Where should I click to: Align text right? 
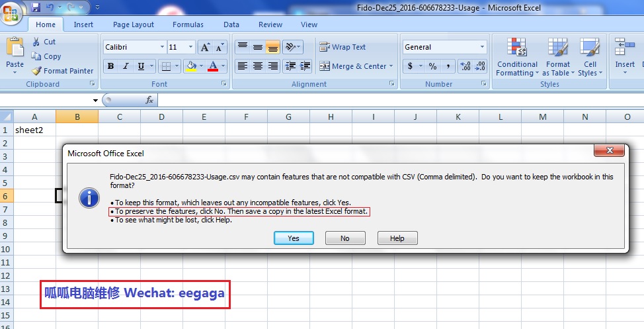272,66
